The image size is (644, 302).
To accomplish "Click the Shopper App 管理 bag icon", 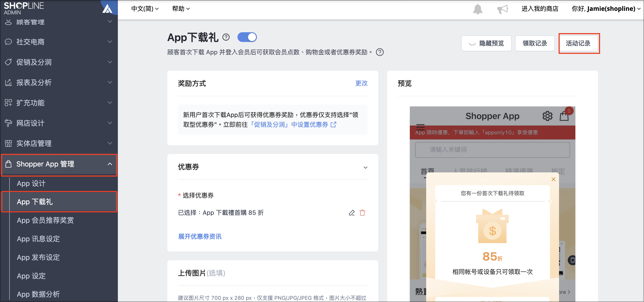I will 8,164.
